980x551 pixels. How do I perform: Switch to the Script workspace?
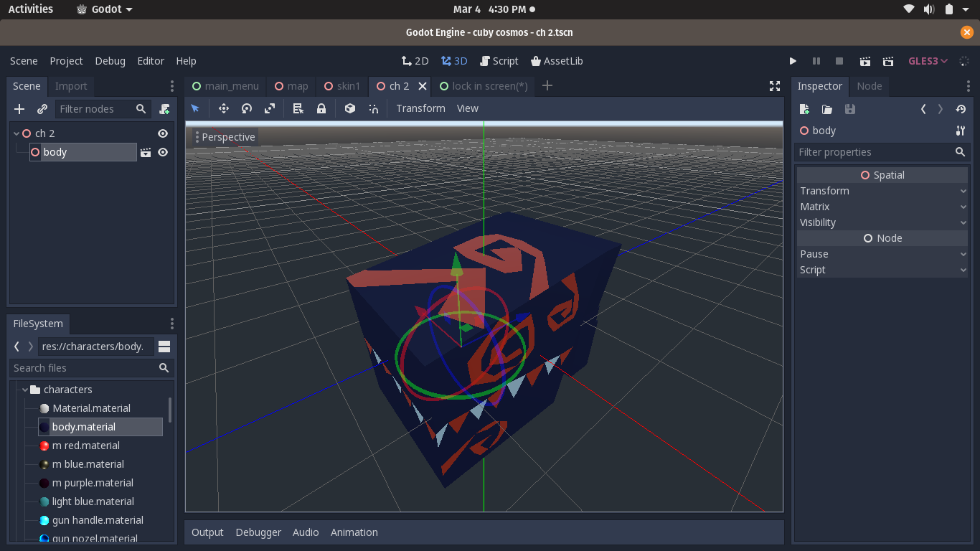(499, 61)
